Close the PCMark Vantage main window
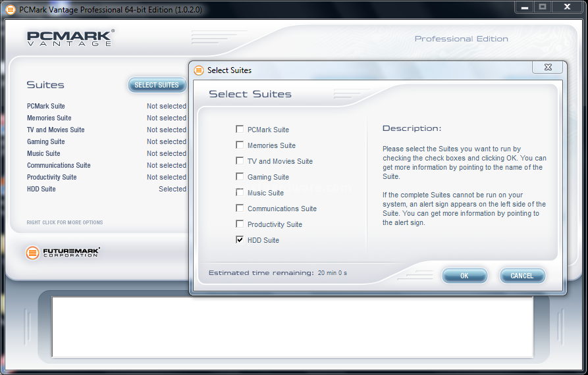Viewport: 588px width, 375px height. point(567,7)
